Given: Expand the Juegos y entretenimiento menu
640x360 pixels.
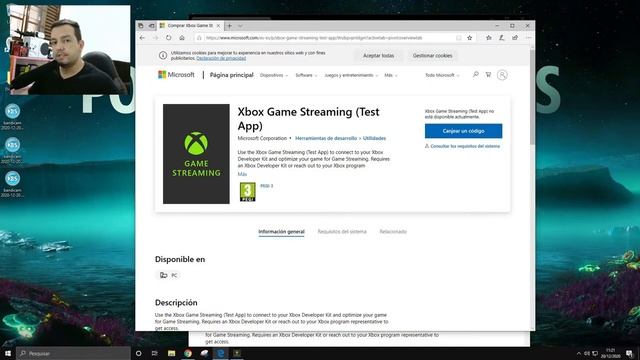Looking at the screenshot, I should click(x=351, y=75).
